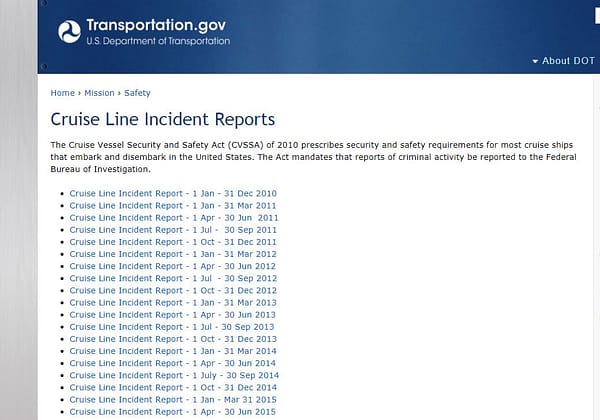The image size is (600, 420).
Task: Open the 1 Oct - 31 Dec 2011 report
Action: (173, 242)
